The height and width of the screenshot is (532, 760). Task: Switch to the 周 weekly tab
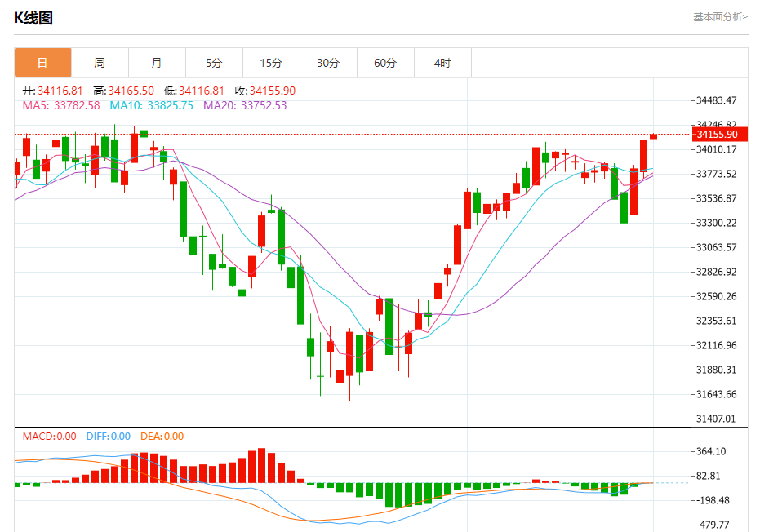point(100,63)
